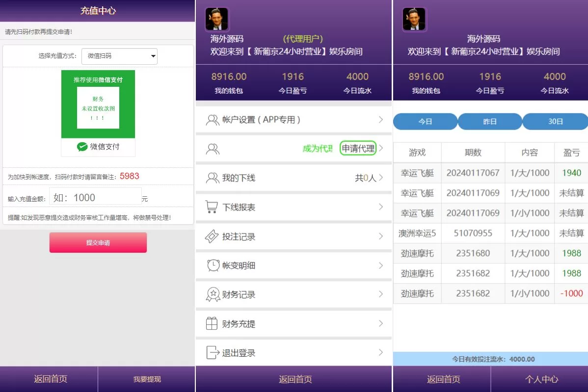Click the 共0人 downline count
The width and height of the screenshot is (588, 392).
click(x=366, y=178)
